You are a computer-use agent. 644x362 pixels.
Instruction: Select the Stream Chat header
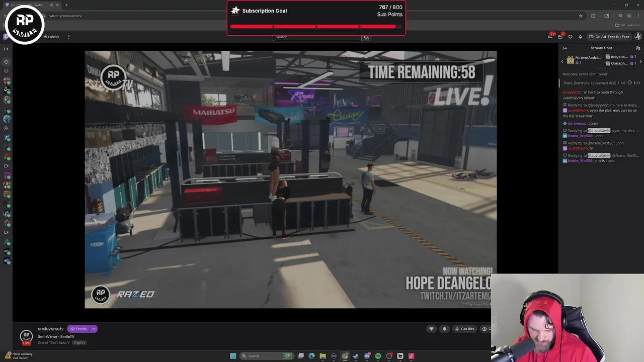point(601,48)
